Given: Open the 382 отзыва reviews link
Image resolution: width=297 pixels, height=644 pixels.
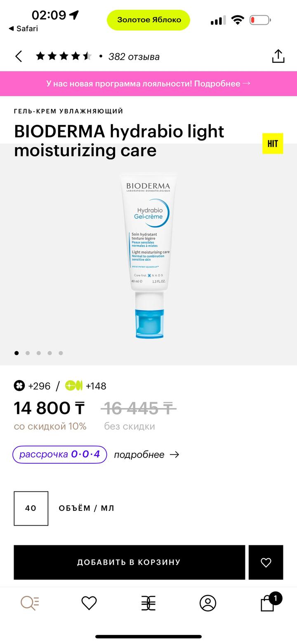Looking at the screenshot, I should (x=134, y=57).
